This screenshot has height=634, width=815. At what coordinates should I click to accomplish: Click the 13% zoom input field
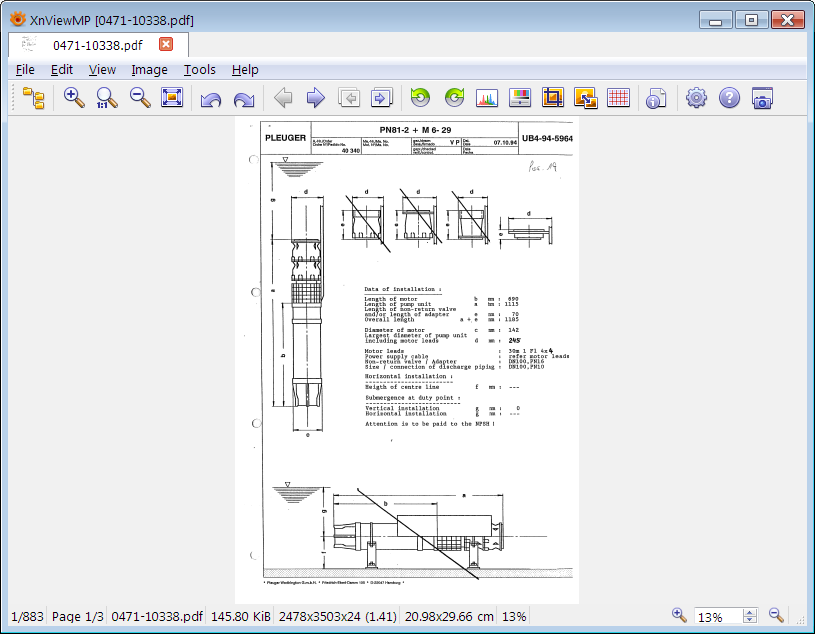click(x=716, y=617)
